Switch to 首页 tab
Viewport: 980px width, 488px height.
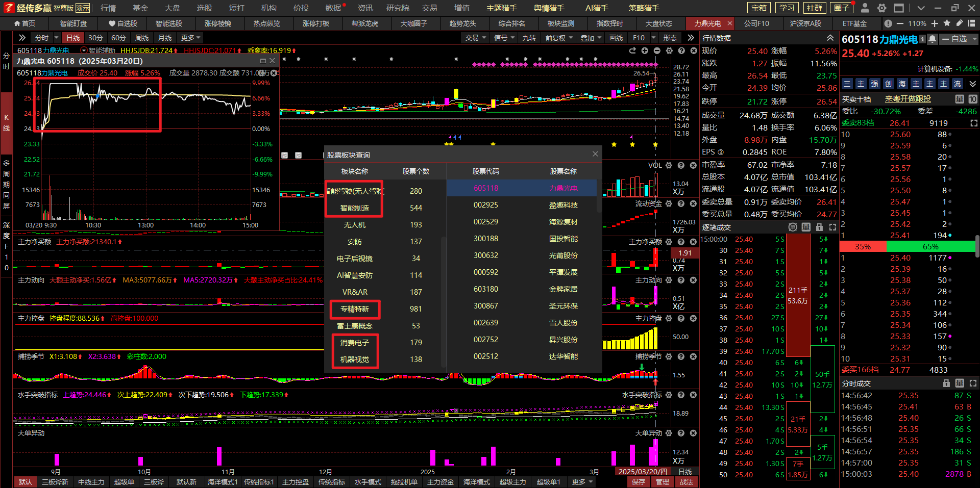24,23
